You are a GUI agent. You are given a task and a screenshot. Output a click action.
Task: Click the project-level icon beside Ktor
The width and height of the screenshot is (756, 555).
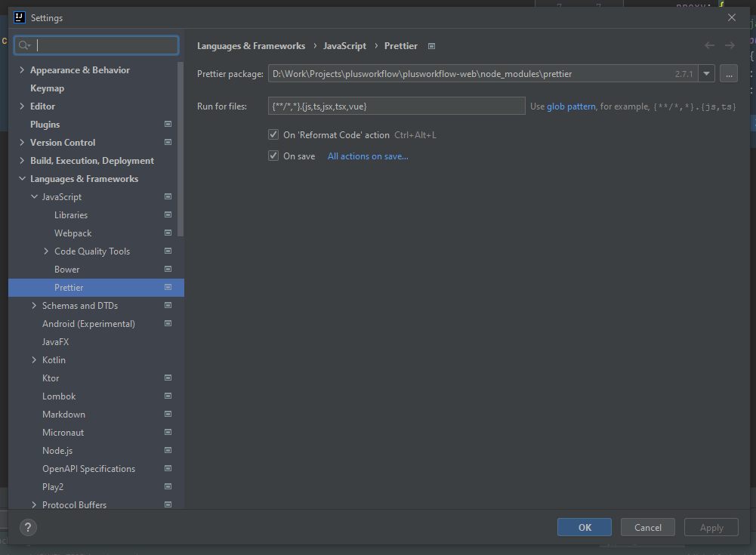coord(168,378)
